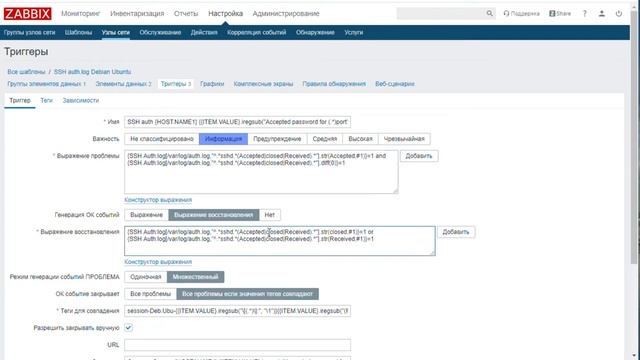Open the help question mark icon
Screen dimensions: 640x360
point(584,13)
